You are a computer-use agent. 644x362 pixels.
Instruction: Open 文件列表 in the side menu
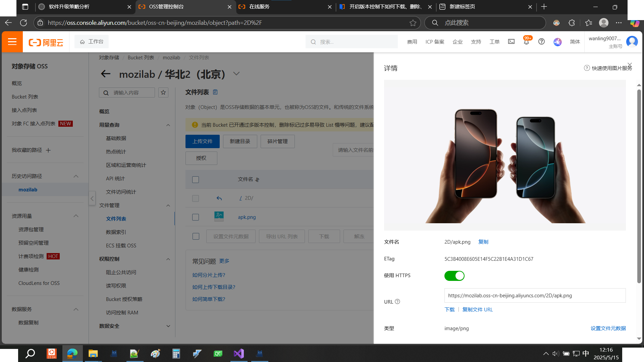(x=116, y=219)
